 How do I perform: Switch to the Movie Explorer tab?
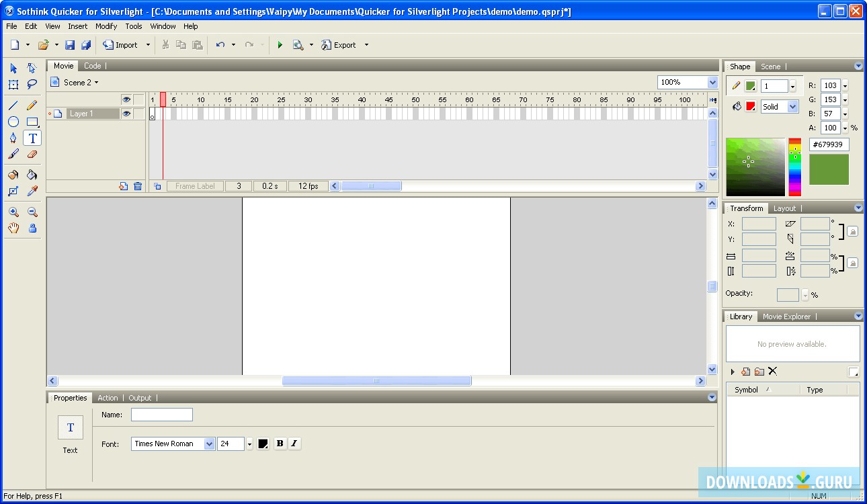click(x=787, y=317)
